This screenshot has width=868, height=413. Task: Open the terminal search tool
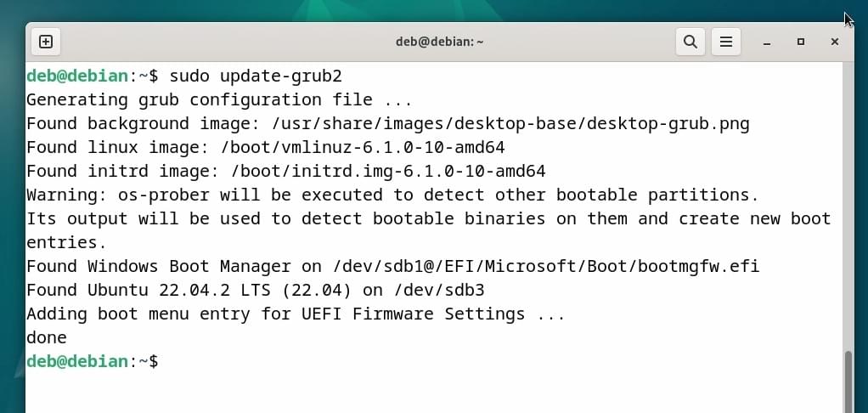690,42
